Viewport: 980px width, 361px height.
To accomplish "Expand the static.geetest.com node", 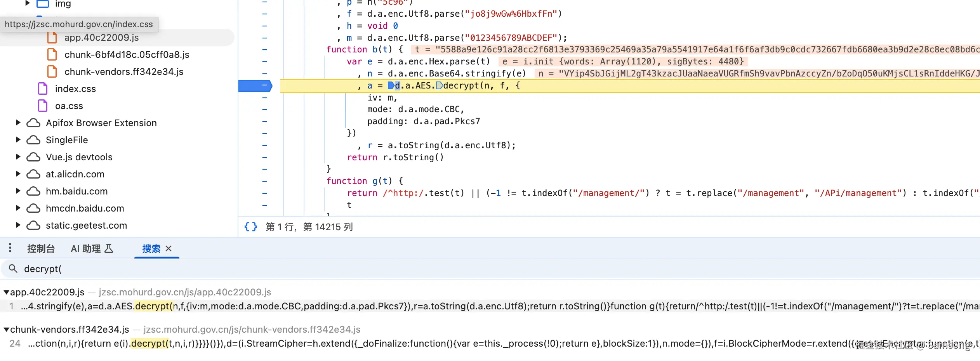I will 18,225.
